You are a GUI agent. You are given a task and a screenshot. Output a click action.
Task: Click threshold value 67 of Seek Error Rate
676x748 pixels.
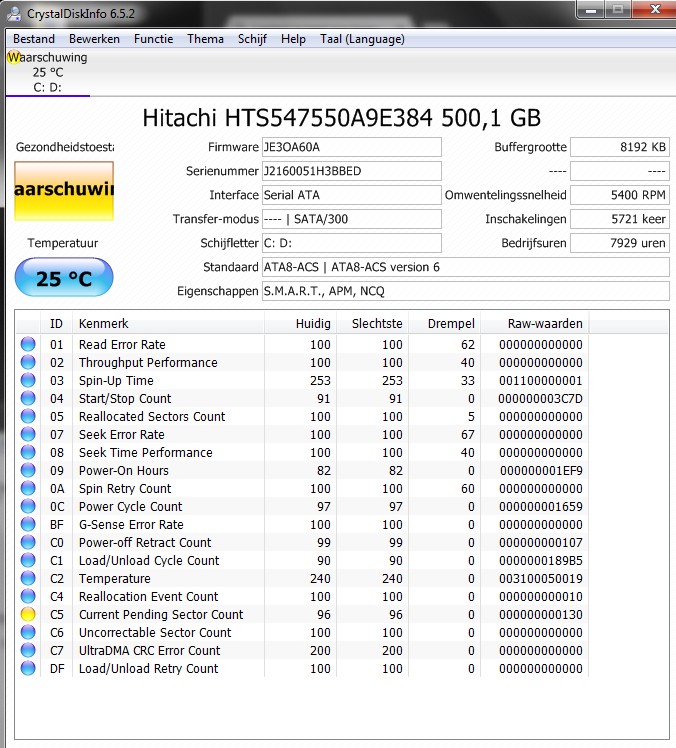coord(468,435)
